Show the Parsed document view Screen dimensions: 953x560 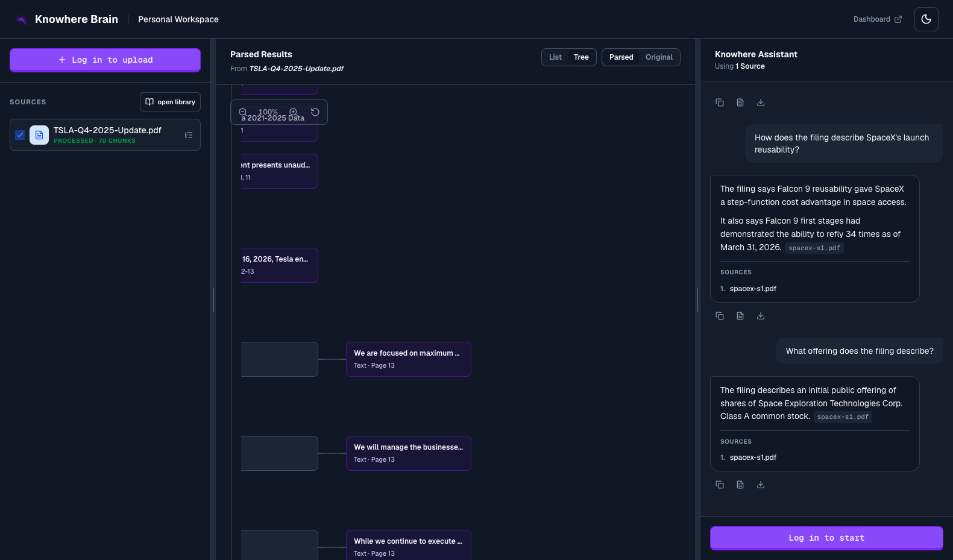click(x=621, y=57)
